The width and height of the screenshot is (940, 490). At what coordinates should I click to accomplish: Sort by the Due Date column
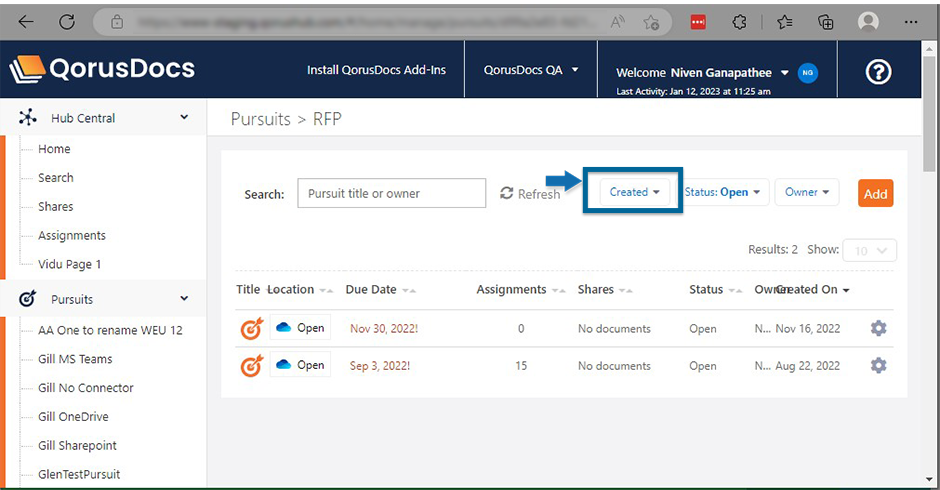[380, 290]
